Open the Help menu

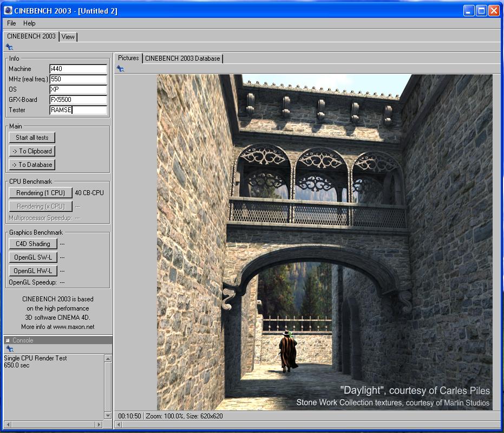coord(29,23)
